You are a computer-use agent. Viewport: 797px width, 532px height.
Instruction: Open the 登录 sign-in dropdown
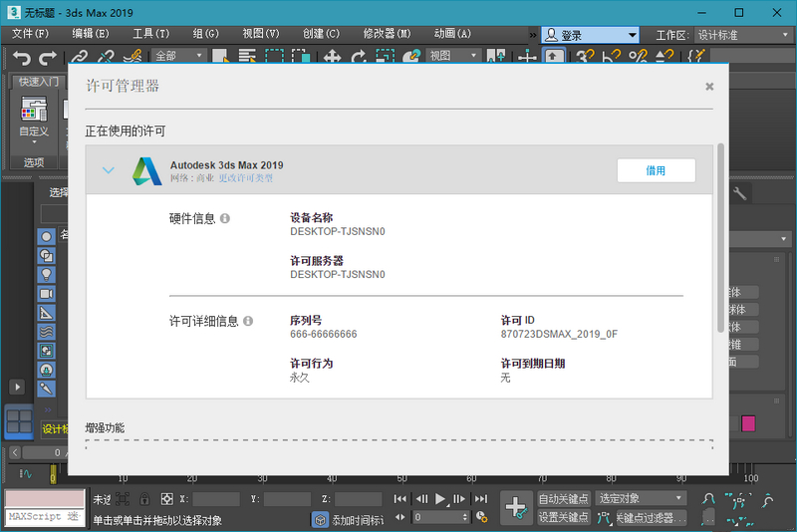[590, 35]
